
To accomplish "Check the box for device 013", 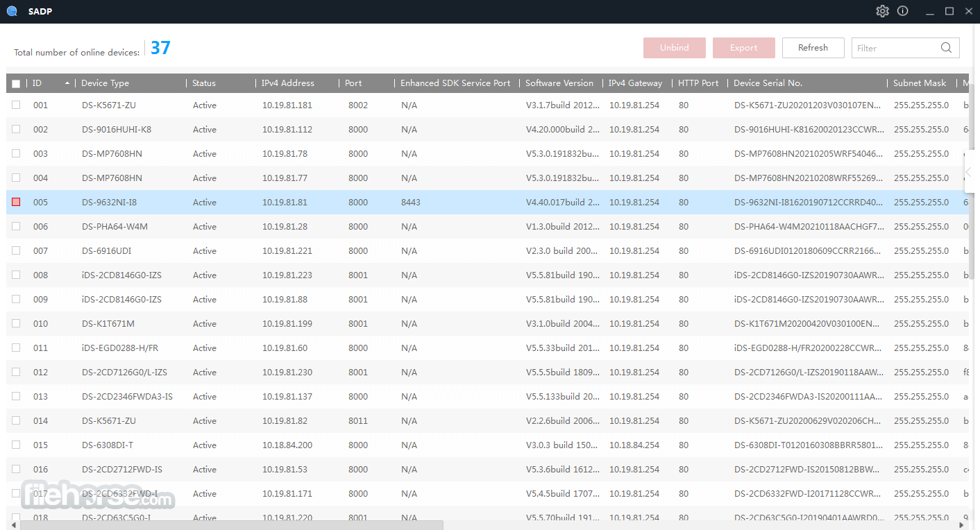I will [x=16, y=396].
